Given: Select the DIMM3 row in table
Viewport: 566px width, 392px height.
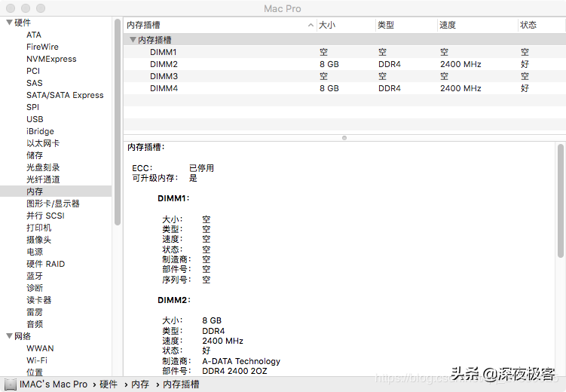Looking at the screenshot, I should [x=344, y=76].
